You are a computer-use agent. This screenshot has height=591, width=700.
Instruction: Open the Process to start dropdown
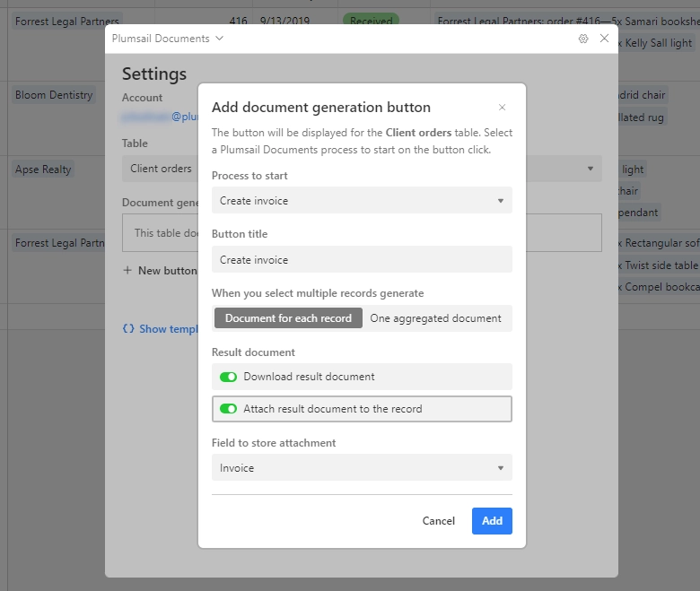point(362,200)
